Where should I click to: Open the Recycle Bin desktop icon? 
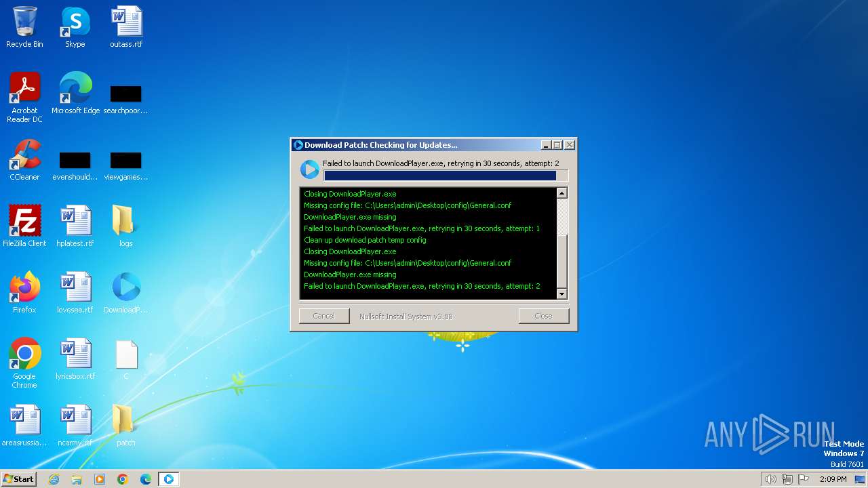point(24,27)
